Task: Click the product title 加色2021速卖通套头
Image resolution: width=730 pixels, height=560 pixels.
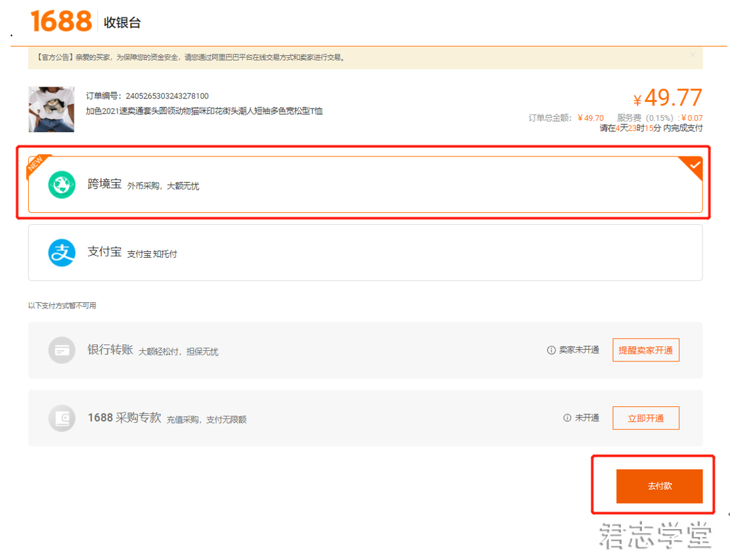Action: point(204,111)
